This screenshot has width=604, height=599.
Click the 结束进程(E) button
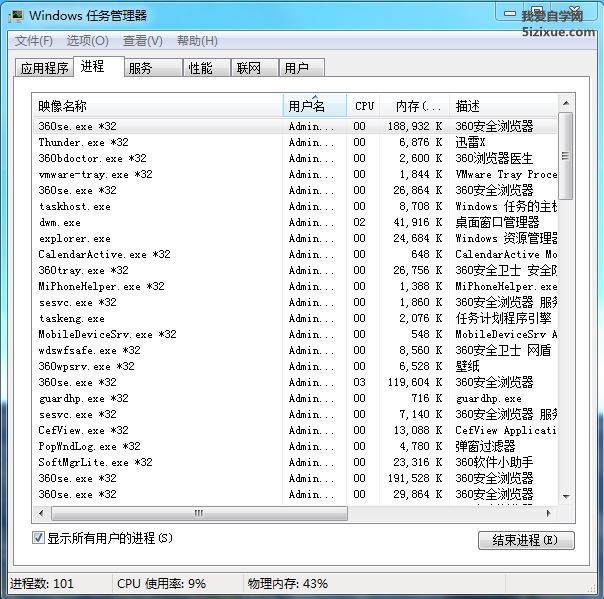(526, 540)
